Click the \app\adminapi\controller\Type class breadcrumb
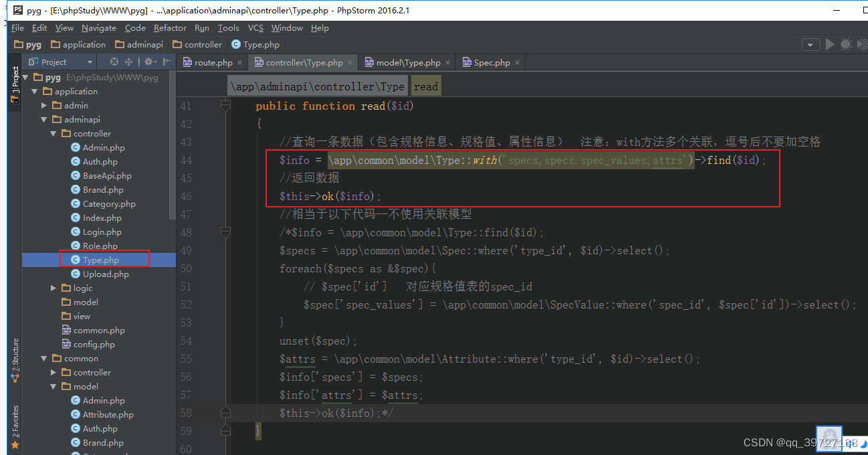The width and height of the screenshot is (868, 455). (x=318, y=86)
